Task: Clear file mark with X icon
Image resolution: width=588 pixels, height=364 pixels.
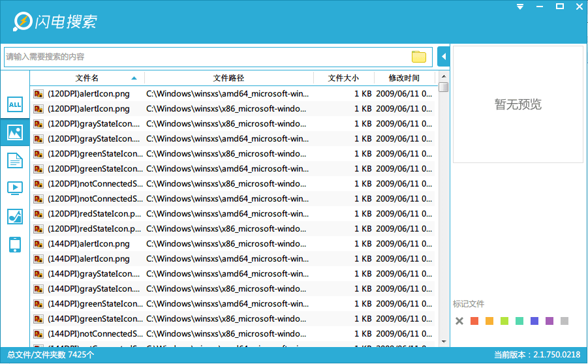Action: pyautogui.click(x=459, y=321)
